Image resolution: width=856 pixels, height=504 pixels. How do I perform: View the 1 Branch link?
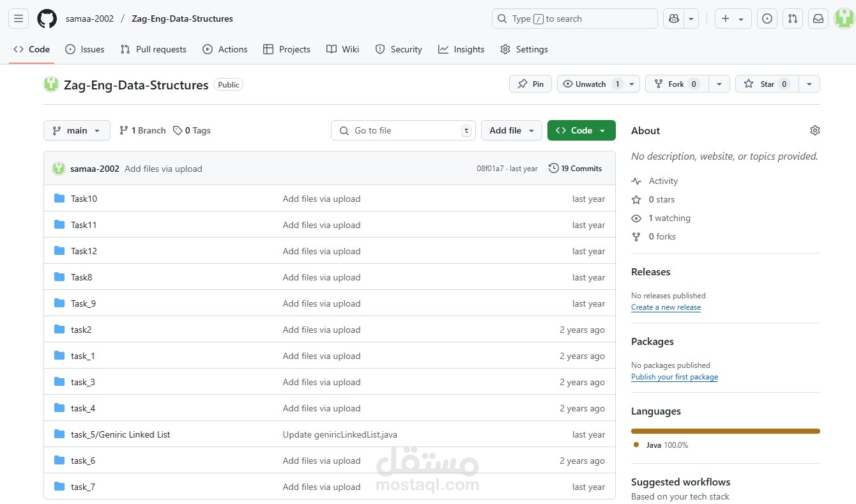pyautogui.click(x=142, y=130)
